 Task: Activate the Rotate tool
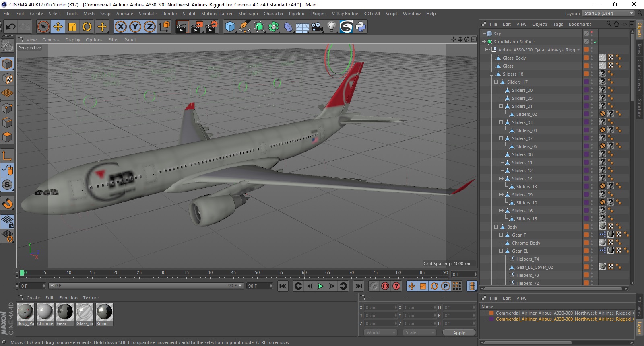(x=87, y=27)
